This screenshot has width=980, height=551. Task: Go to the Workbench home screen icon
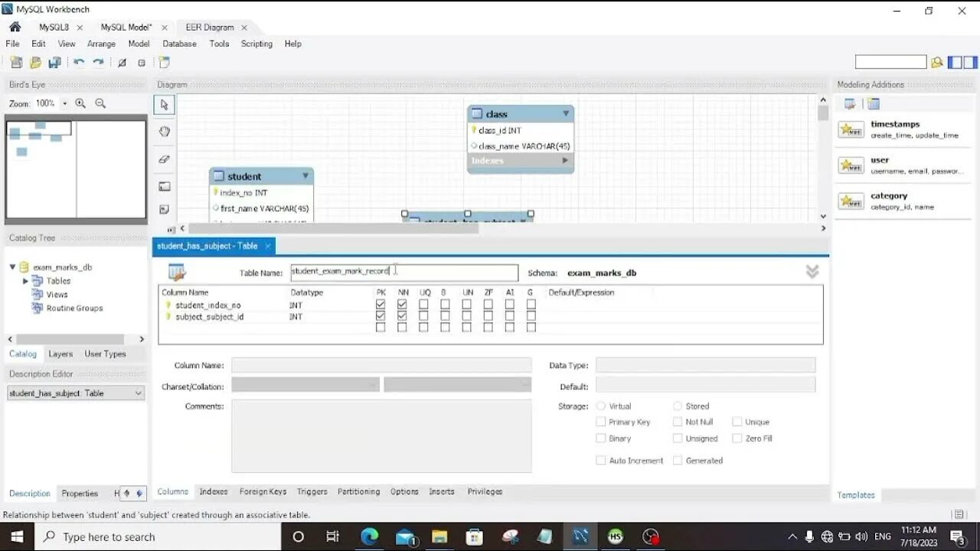click(x=15, y=27)
